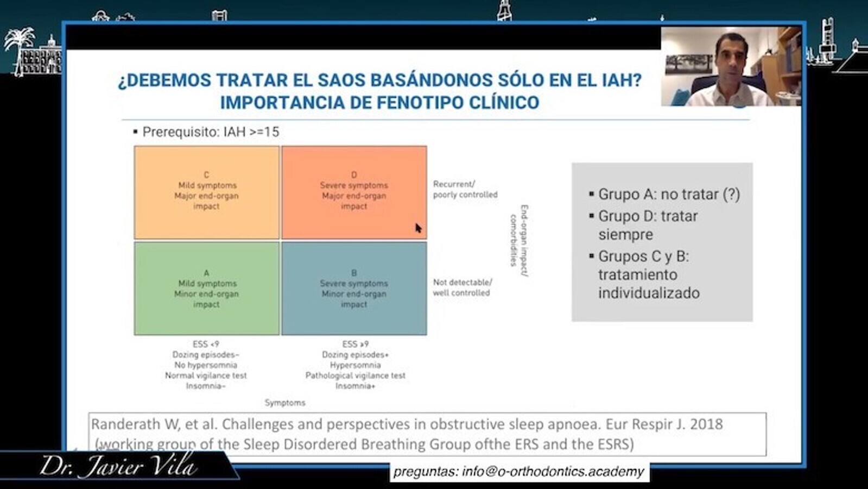This screenshot has height=489, width=868.
Task: Click the 'Grupo D: tratar siempre' bullet
Action: point(647,225)
